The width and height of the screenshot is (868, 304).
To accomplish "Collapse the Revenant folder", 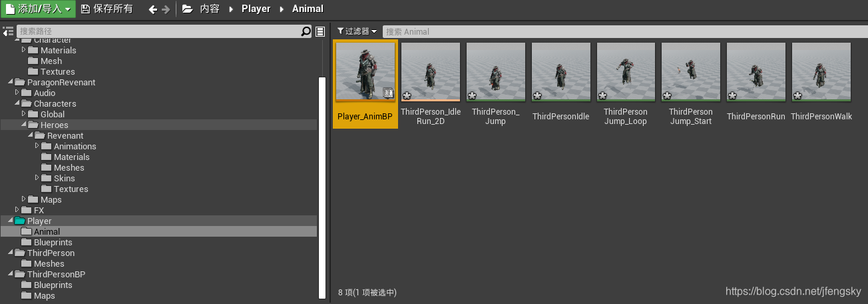I will 31,136.
